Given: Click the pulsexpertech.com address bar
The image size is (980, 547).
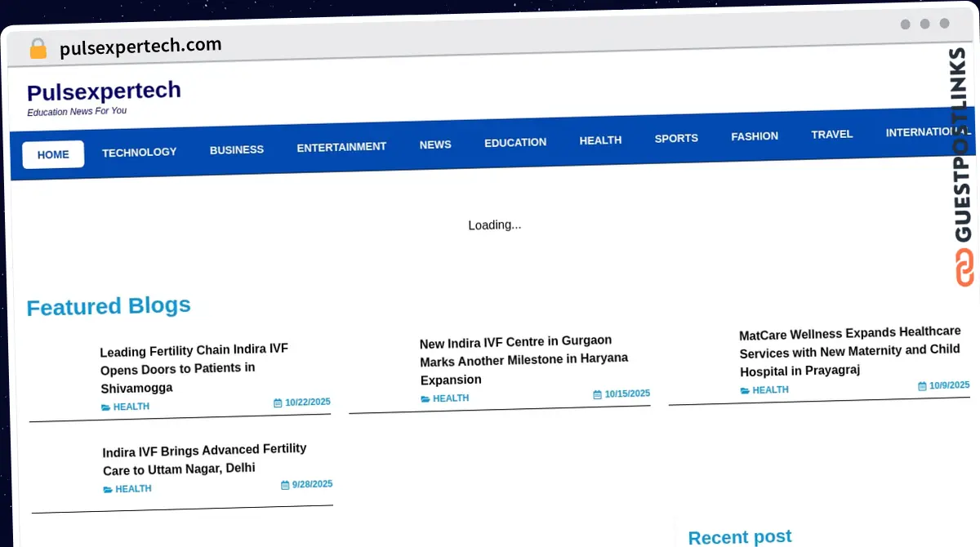Looking at the screenshot, I should coord(140,46).
